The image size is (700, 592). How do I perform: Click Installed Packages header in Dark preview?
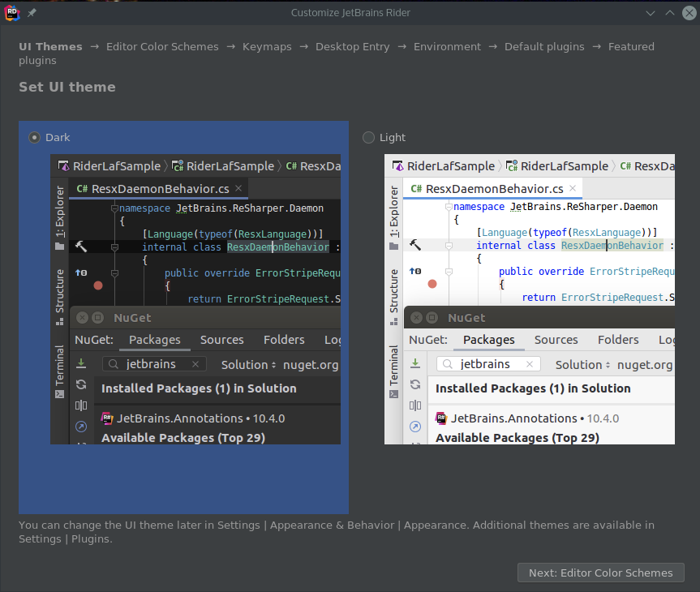[x=199, y=388]
